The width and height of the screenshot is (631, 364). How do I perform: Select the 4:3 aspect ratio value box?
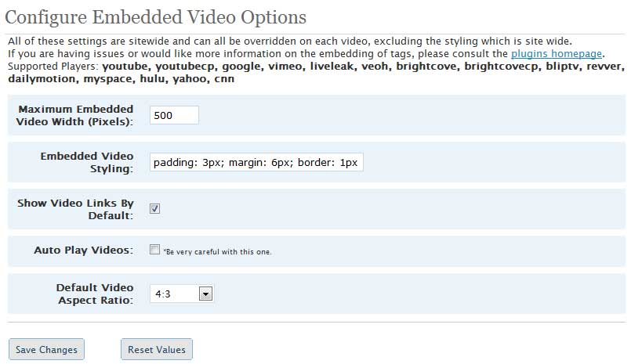tap(182, 294)
